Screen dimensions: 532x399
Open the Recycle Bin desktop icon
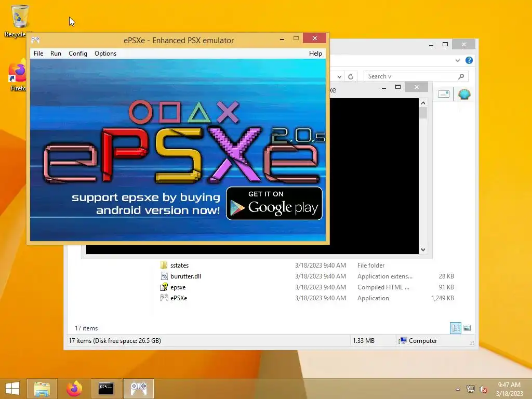pos(19,21)
